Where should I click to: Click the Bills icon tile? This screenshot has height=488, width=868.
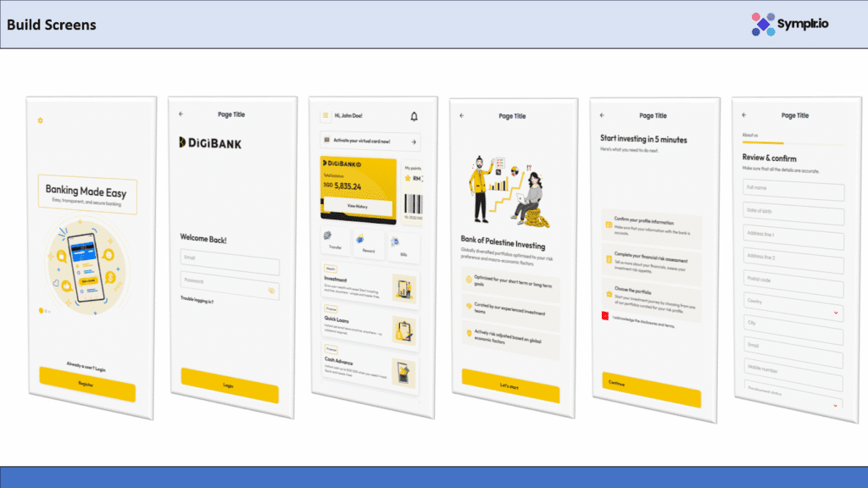403,247
